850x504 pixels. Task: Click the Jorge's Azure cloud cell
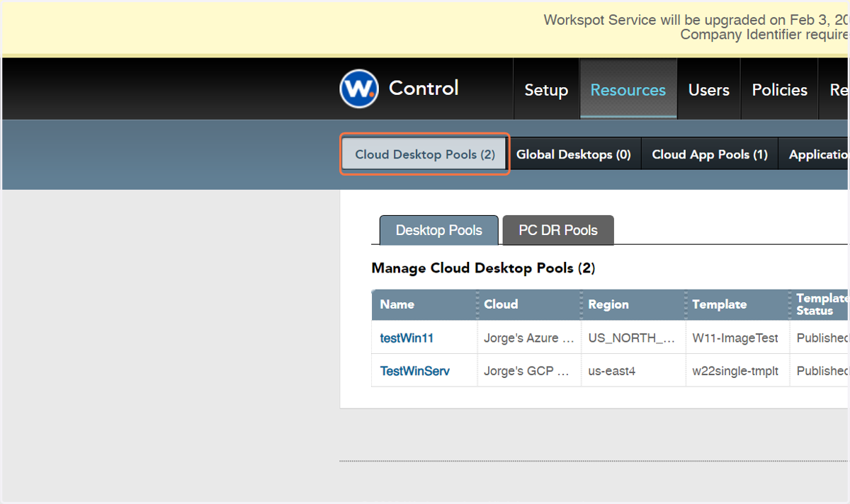[529, 338]
